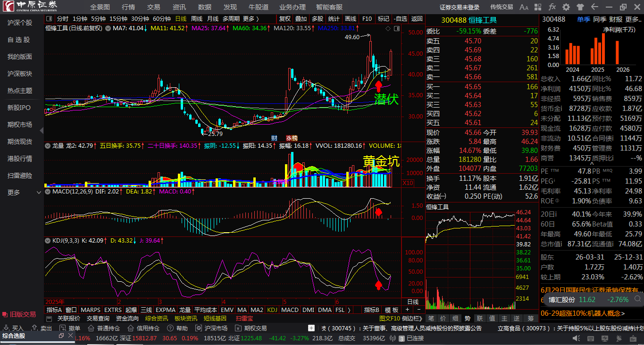644x345 pixels.
Task: Toggle the 标记 mark option
Action: 384,19
